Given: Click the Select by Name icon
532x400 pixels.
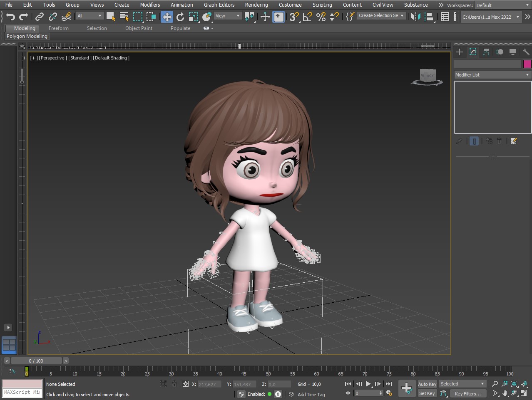Looking at the screenshot, I should click(124, 17).
